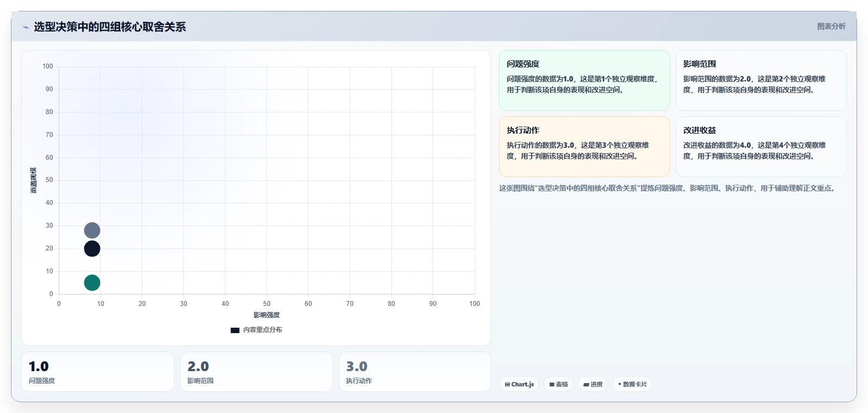Click y-axis tick label 100

tap(48, 66)
